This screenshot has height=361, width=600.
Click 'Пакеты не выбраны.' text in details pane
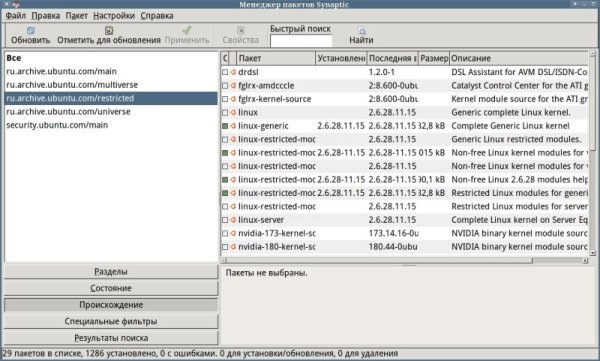pyautogui.click(x=266, y=273)
